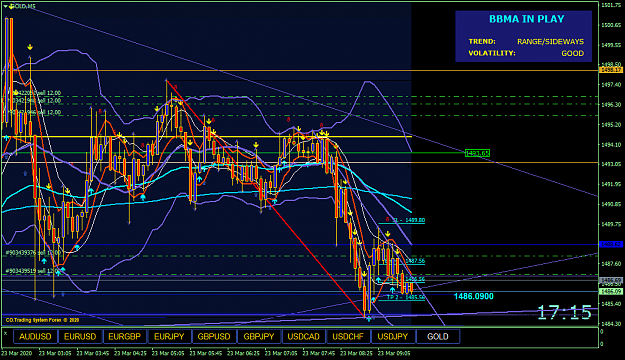Select the GBPJPY symbol button

tap(259, 336)
